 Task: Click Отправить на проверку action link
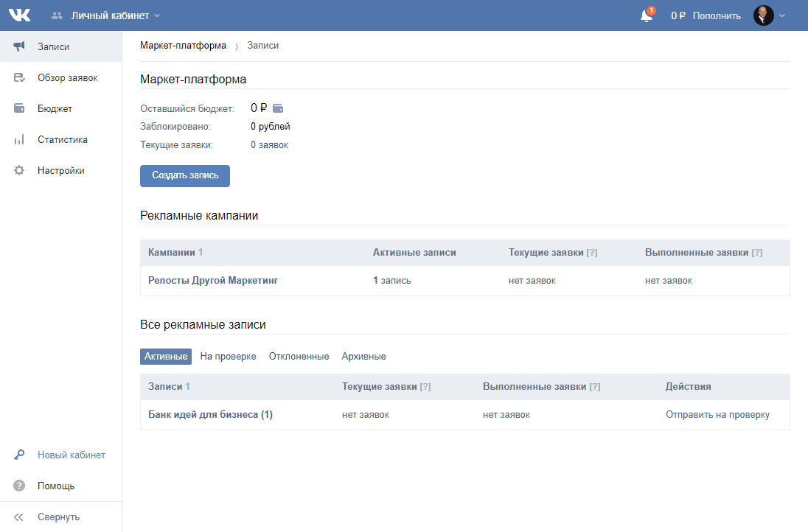pos(717,415)
